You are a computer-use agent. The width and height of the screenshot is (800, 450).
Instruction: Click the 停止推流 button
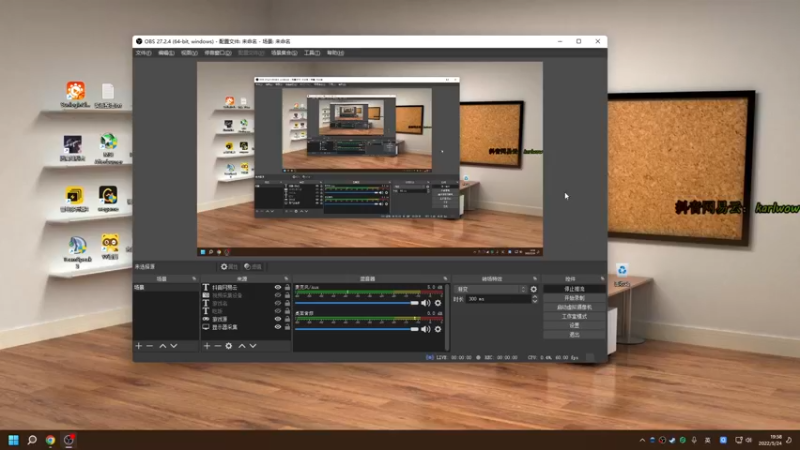point(574,289)
